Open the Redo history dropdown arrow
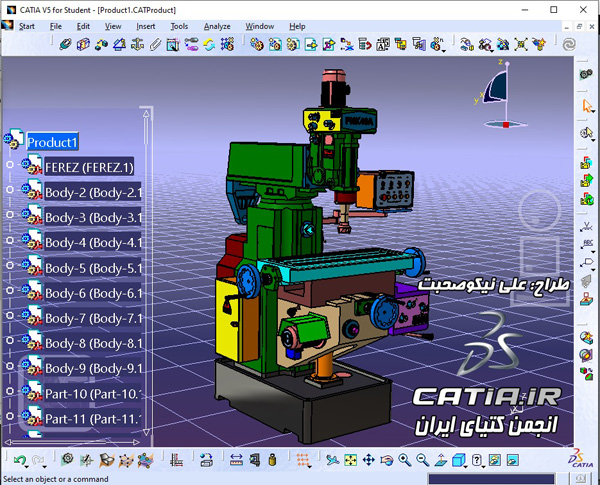Viewport: 600px width, 485px height. pyautogui.click(x=45, y=467)
